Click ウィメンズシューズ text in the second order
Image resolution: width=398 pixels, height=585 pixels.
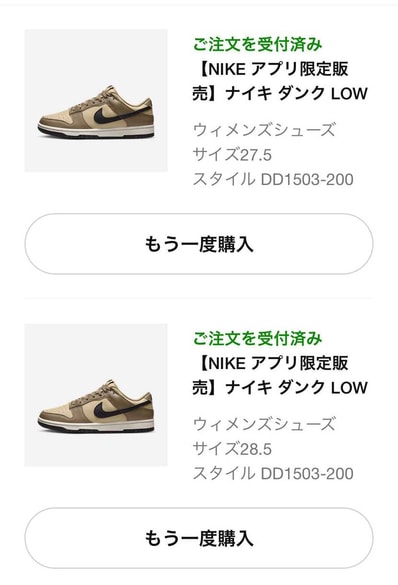[264, 424]
